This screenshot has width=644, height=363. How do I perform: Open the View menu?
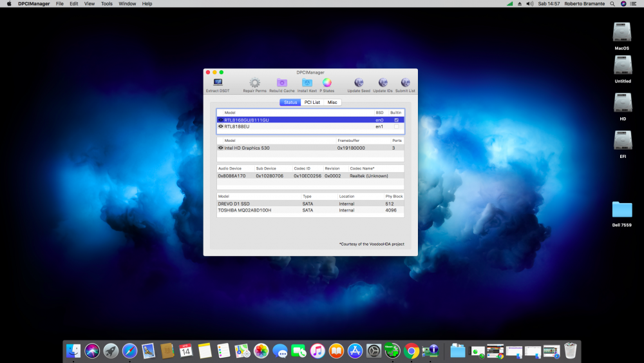90,4
